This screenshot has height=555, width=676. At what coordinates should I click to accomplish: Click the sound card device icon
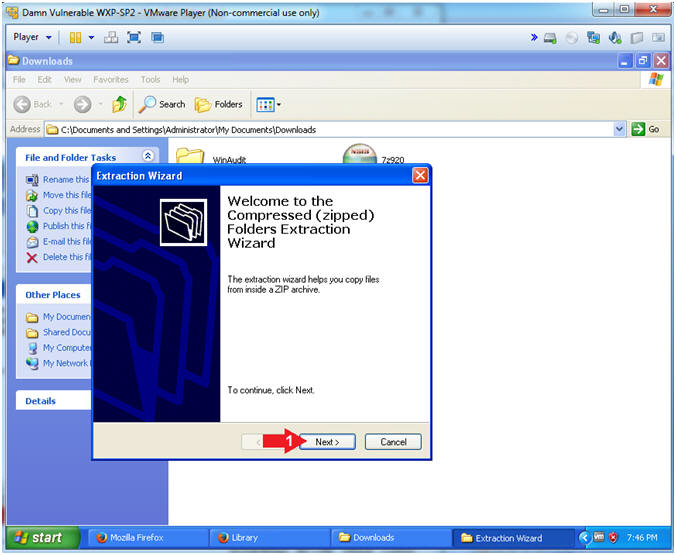[x=615, y=38]
